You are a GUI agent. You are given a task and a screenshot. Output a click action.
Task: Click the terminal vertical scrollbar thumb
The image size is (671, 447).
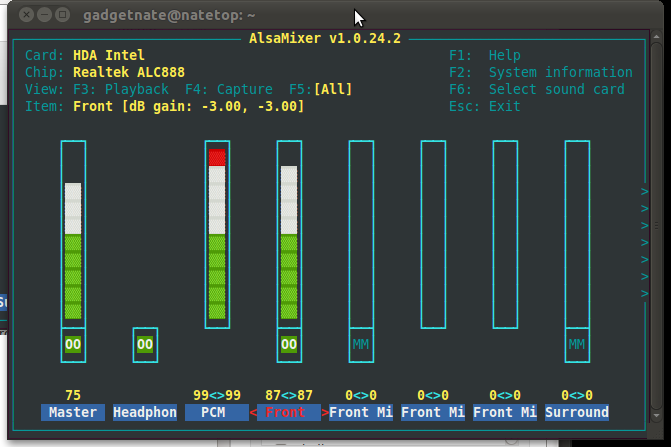click(x=656, y=226)
